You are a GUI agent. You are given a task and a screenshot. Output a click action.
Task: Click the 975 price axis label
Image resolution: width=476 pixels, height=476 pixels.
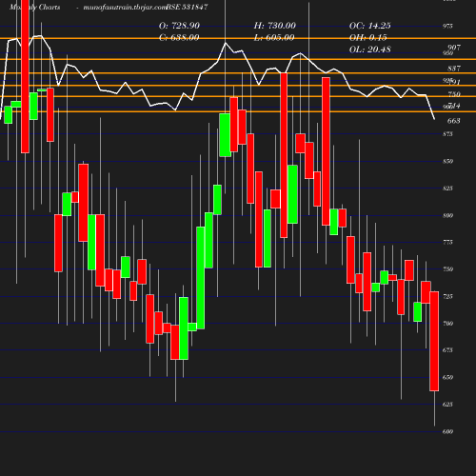(447, 26)
